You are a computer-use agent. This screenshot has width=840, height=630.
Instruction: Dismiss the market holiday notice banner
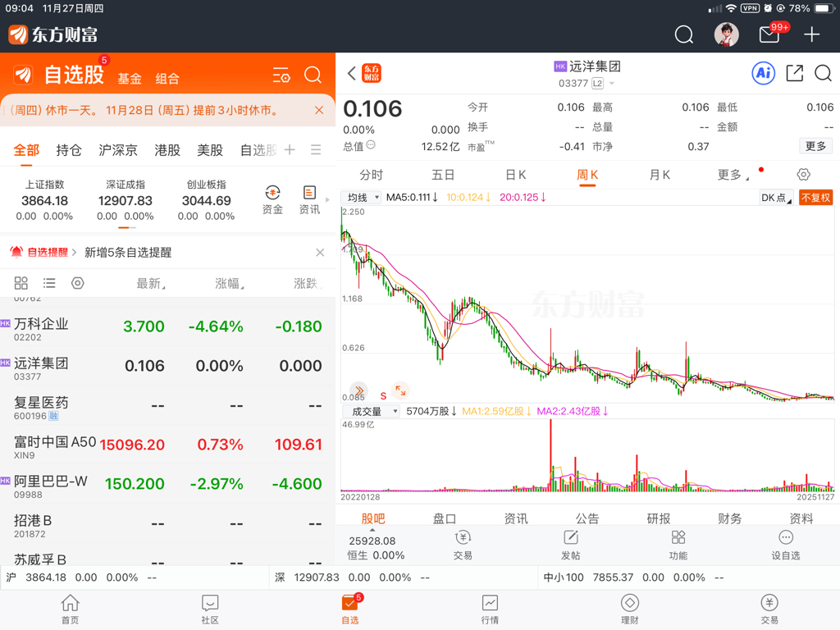click(x=319, y=111)
